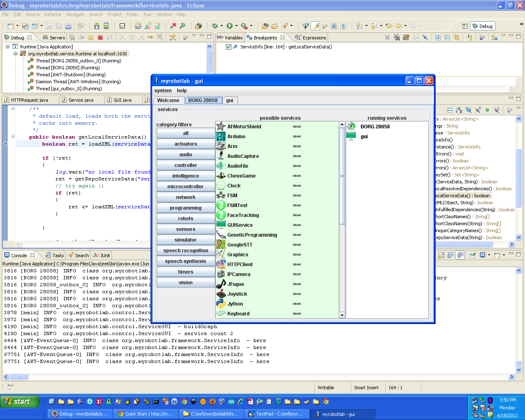Screen dimensions: 525x420
Task: Click Remove All Breakpoints icon in Breakpoints view
Action: click(397, 37)
